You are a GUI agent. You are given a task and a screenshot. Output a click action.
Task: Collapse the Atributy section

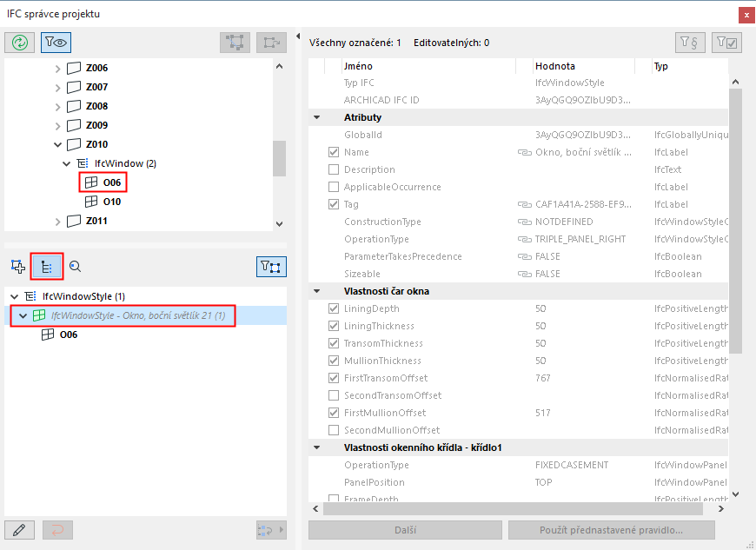[317, 117]
